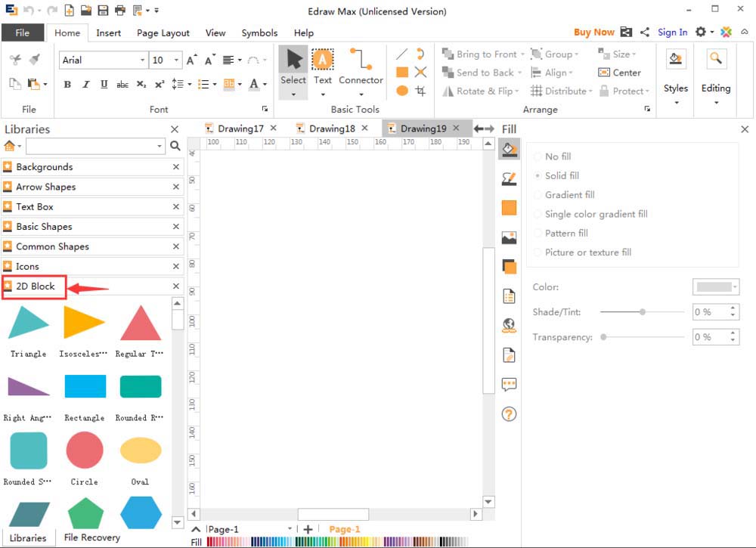Switch to the Page Layout tab
The height and width of the screenshot is (548, 756).
[163, 33]
